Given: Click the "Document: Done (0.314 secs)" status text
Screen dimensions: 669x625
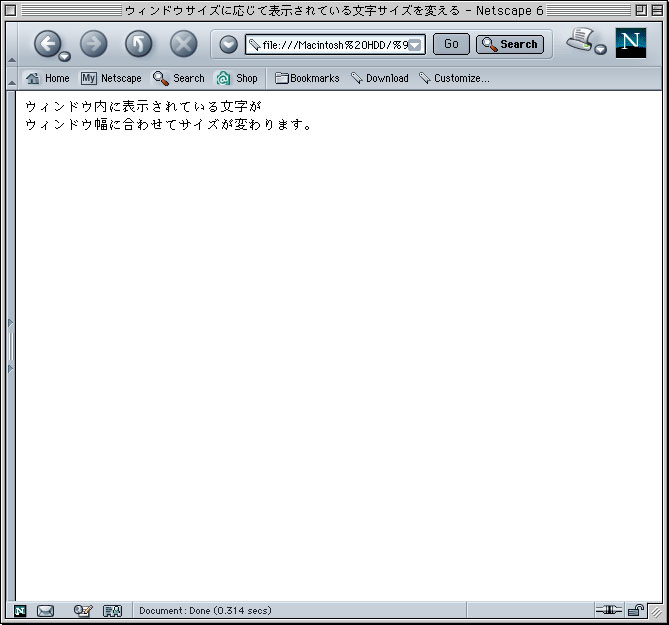Looking at the screenshot, I should click(x=205, y=610).
